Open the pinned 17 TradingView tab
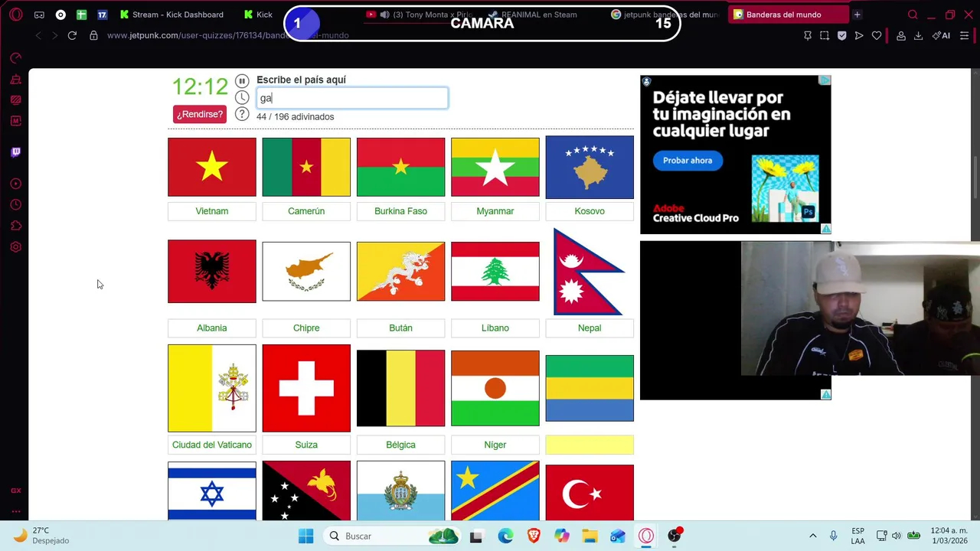Image resolution: width=980 pixels, height=551 pixels. [x=102, y=15]
